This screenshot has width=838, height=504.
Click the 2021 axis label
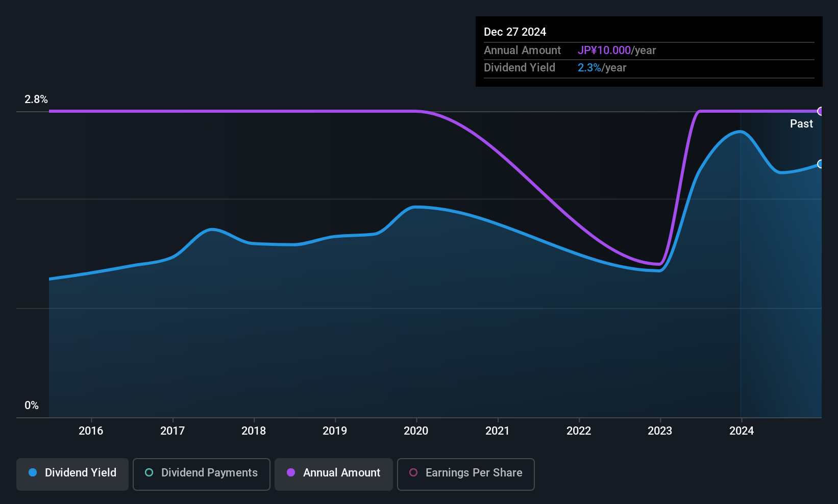pos(498,431)
